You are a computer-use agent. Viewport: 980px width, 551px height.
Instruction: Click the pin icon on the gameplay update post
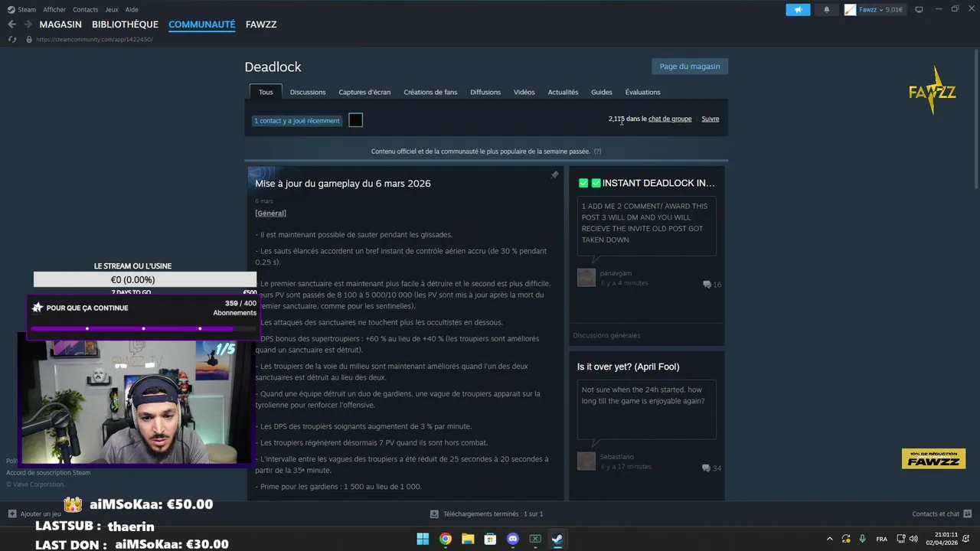pos(554,174)
